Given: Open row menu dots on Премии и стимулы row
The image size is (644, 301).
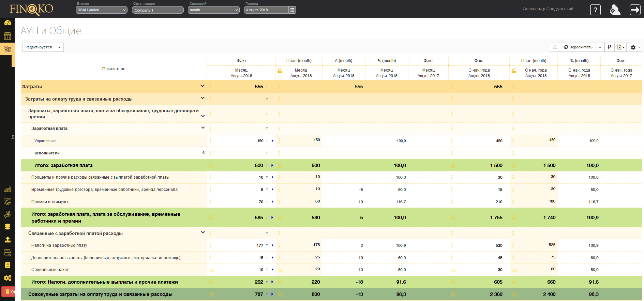Looking at the screenshot, I should pos(210,202).
